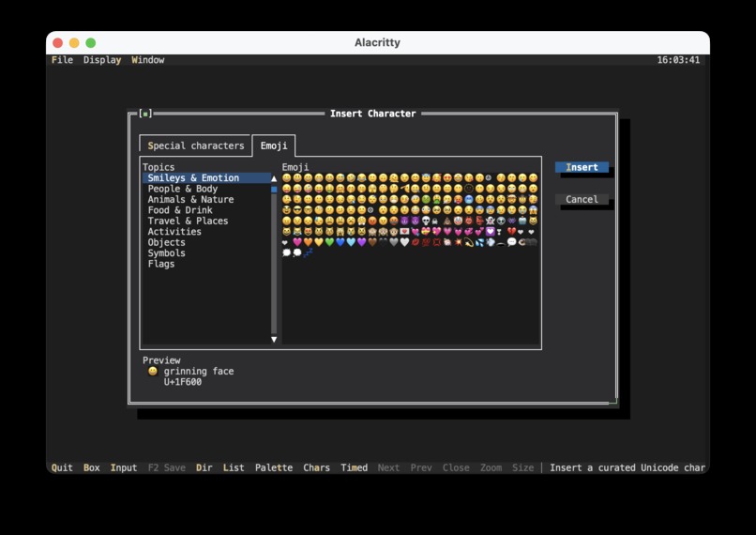Select the dark blue heart emoji

340,242
